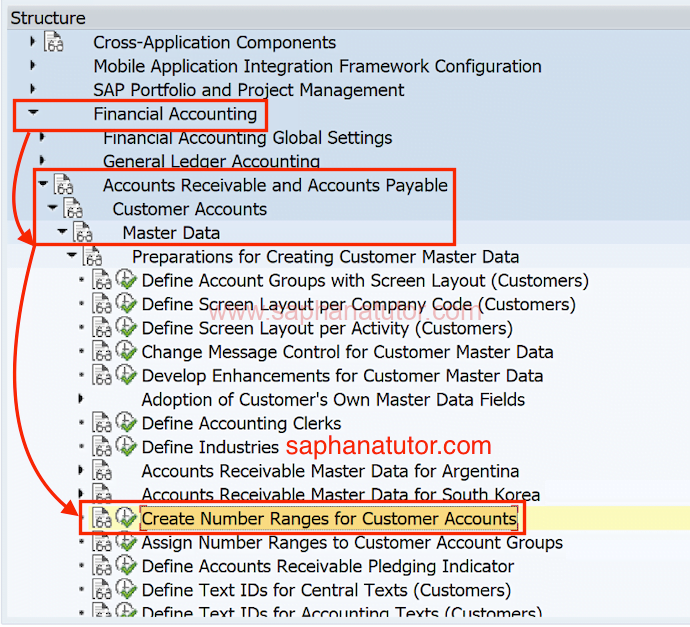Viewport: 690px width, 627px height.
Task: Execute activity icon for Define Accounts Receivable Pledging Indicator
Action: (x=126, y=565)
